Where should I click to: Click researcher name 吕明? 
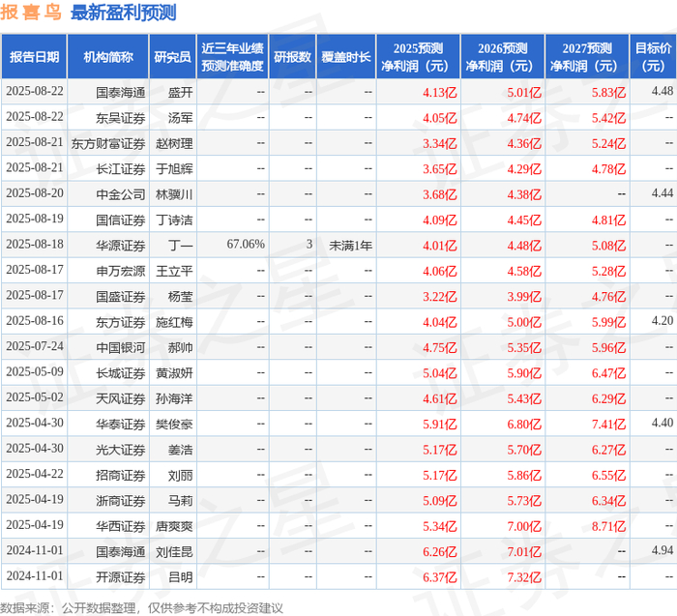point(181,576)
